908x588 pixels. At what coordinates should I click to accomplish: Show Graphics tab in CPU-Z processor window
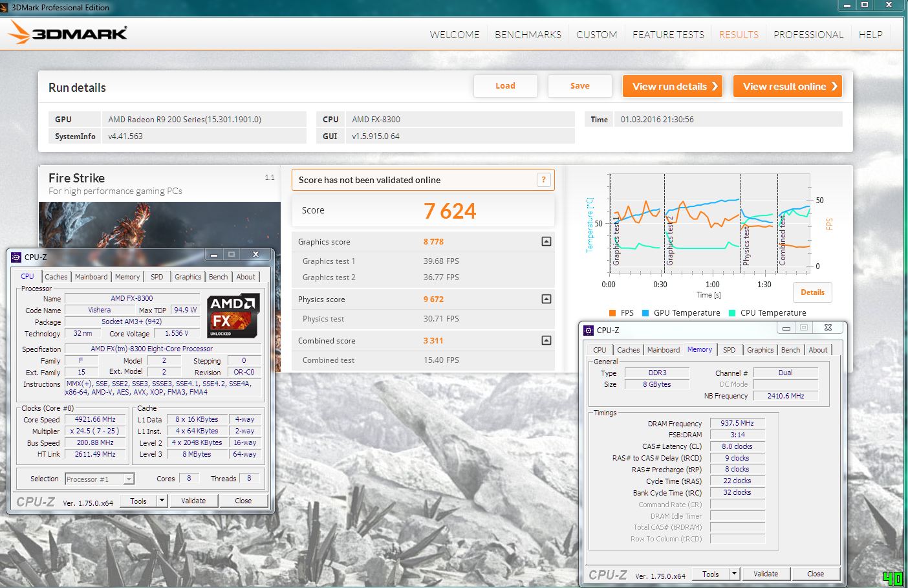pyautogui.click(x=188, y=277)
